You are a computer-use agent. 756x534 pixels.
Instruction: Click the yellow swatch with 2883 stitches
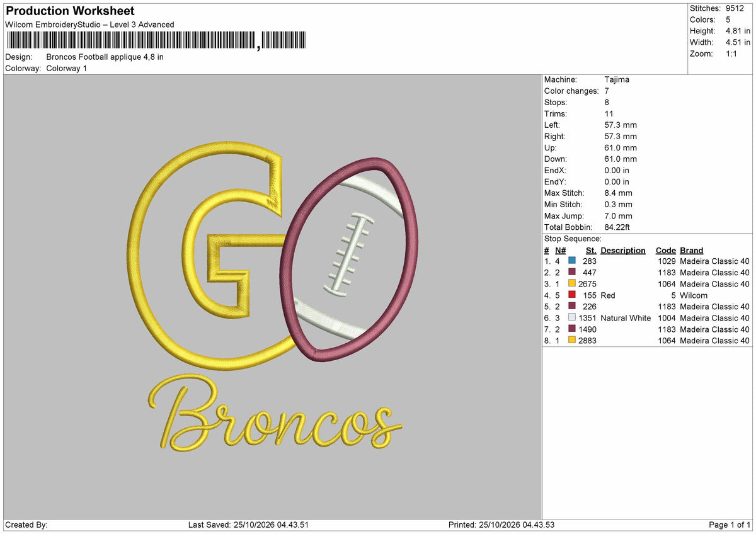572,341
